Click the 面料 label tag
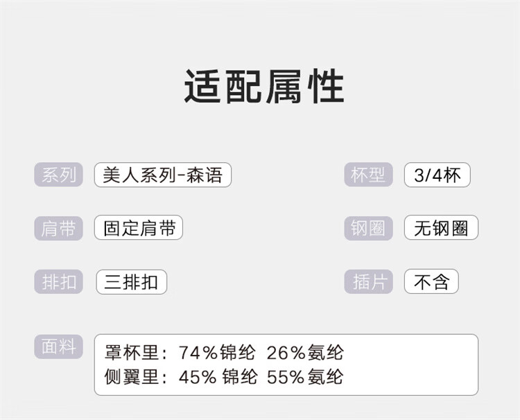 pos(59,347)
